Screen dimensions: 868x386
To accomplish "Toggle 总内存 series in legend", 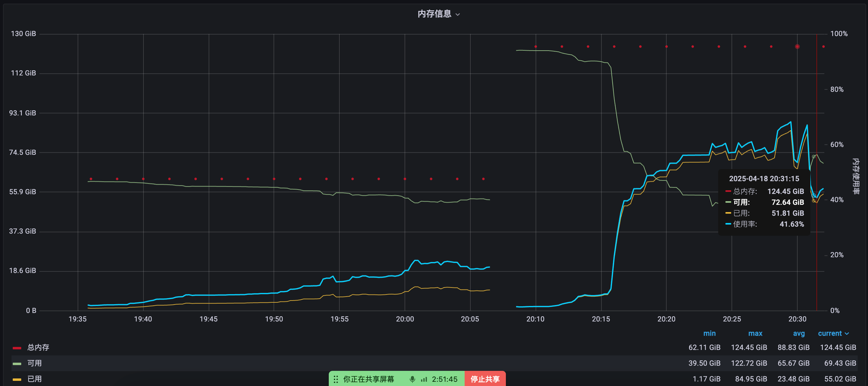I will coord(38,347).
